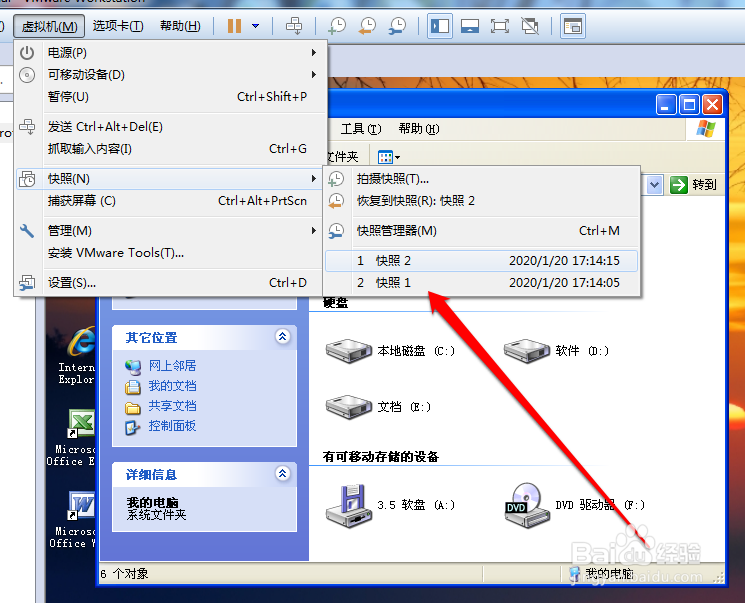Expand the 管理(M) submenu
This screenshot has height=603, width=745.
coord(171,231)
